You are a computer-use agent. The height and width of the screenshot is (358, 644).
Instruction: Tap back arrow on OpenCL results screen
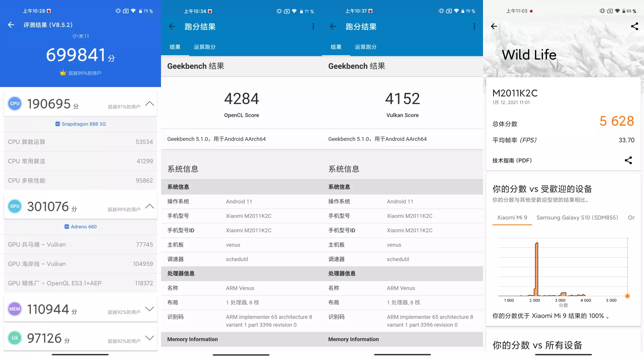pos(172,27)
